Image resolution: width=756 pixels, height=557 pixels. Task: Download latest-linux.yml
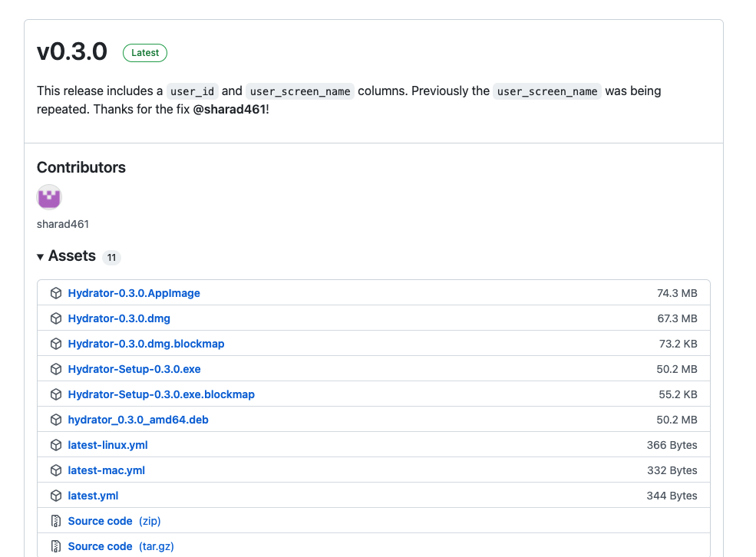[x=107, y=444]
